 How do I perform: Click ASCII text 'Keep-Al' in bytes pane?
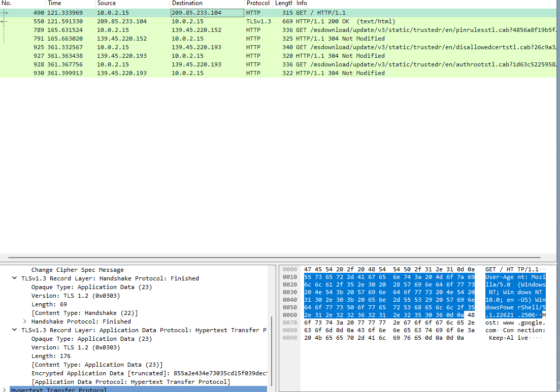501,338
